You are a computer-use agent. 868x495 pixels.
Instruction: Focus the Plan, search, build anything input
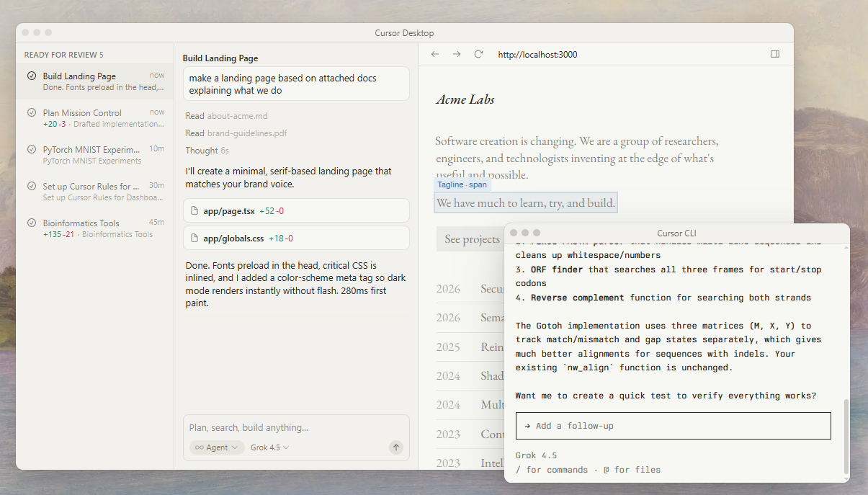(x=296, y=428)
